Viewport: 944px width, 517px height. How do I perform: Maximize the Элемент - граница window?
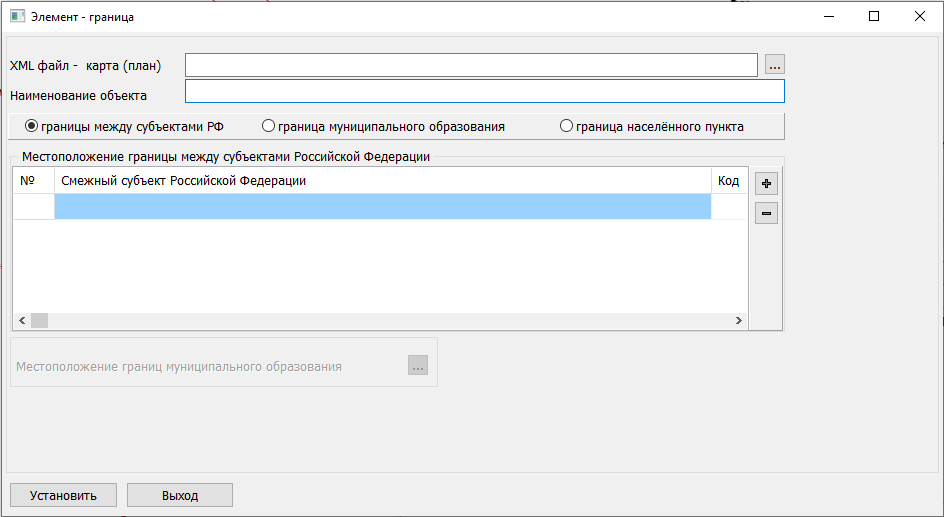click(873, 17)
